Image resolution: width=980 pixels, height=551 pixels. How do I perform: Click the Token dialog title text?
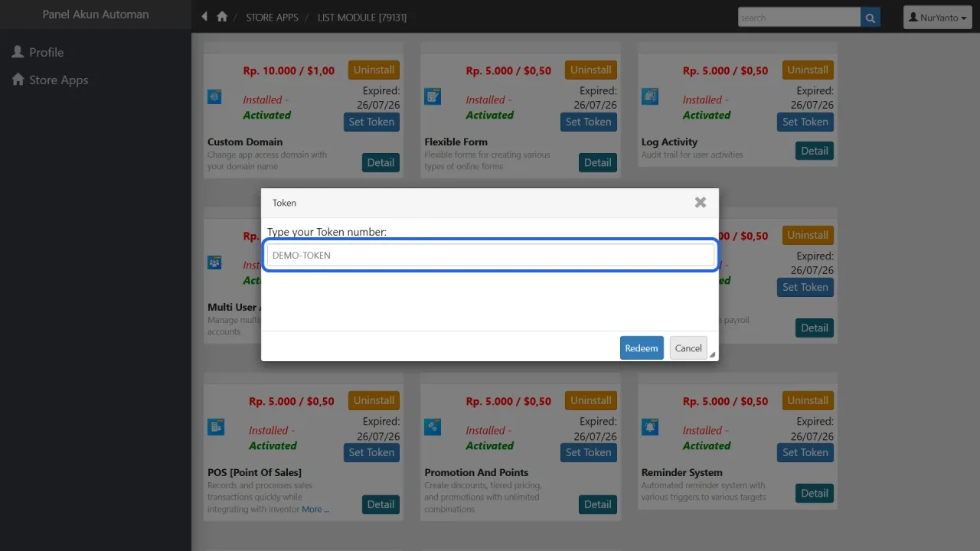pyautogui.click(x=284, y=203)
